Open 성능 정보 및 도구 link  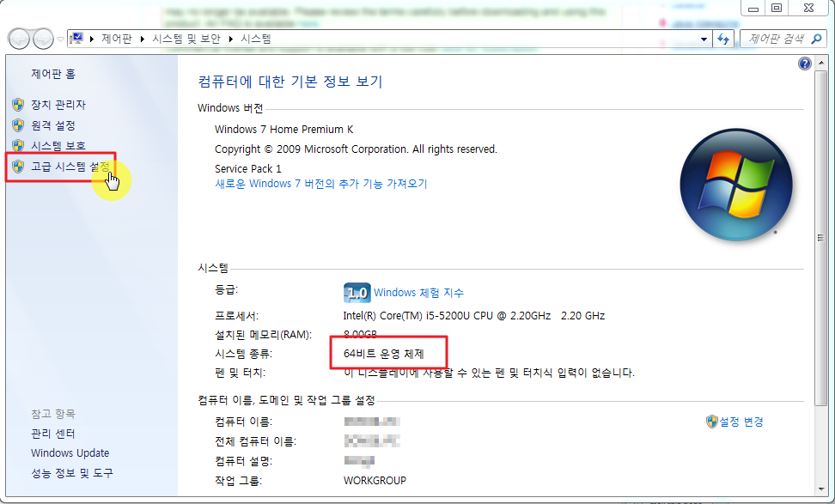click(x=72, y=473)
